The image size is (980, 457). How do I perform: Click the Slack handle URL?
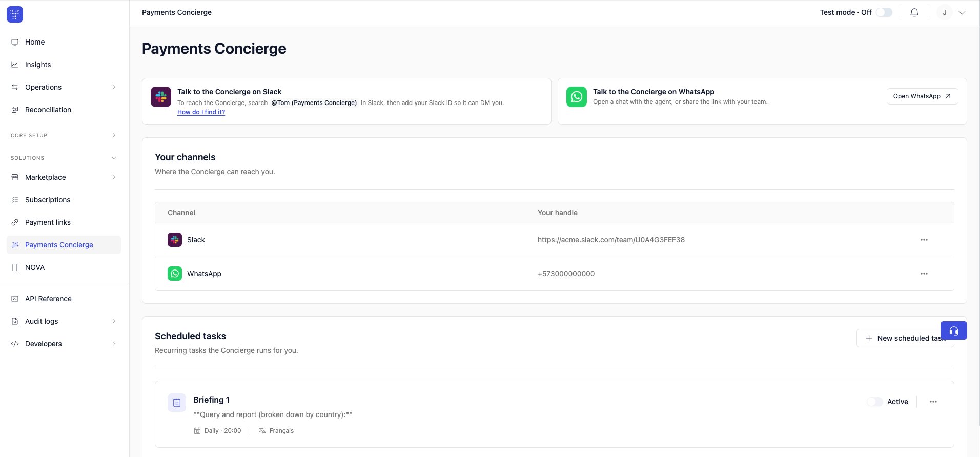coord(611,240)
